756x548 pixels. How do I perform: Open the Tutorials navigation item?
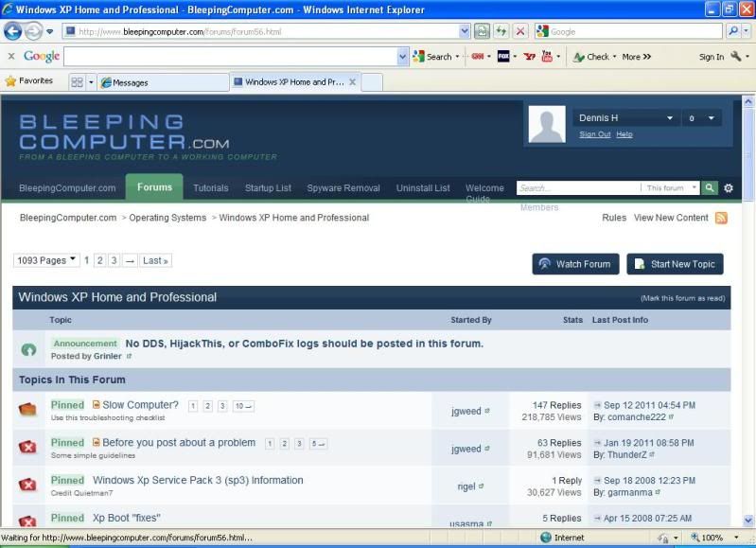[211, 188]
